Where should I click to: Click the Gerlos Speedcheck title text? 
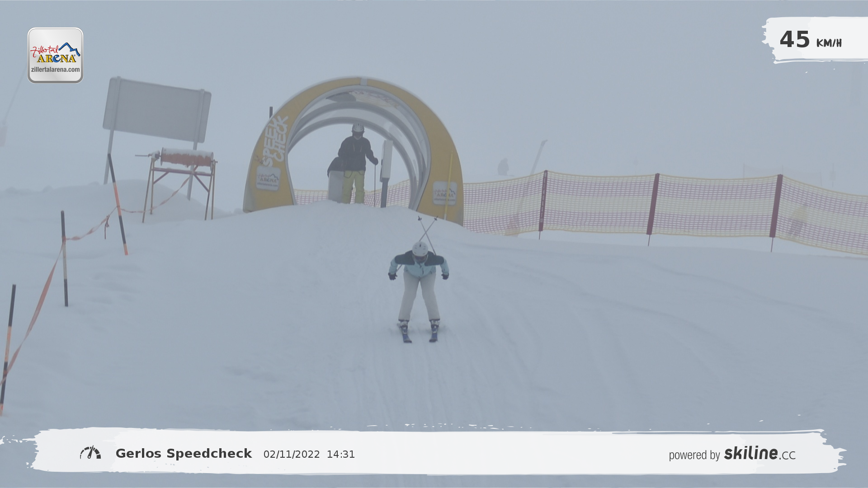[184, 454]
